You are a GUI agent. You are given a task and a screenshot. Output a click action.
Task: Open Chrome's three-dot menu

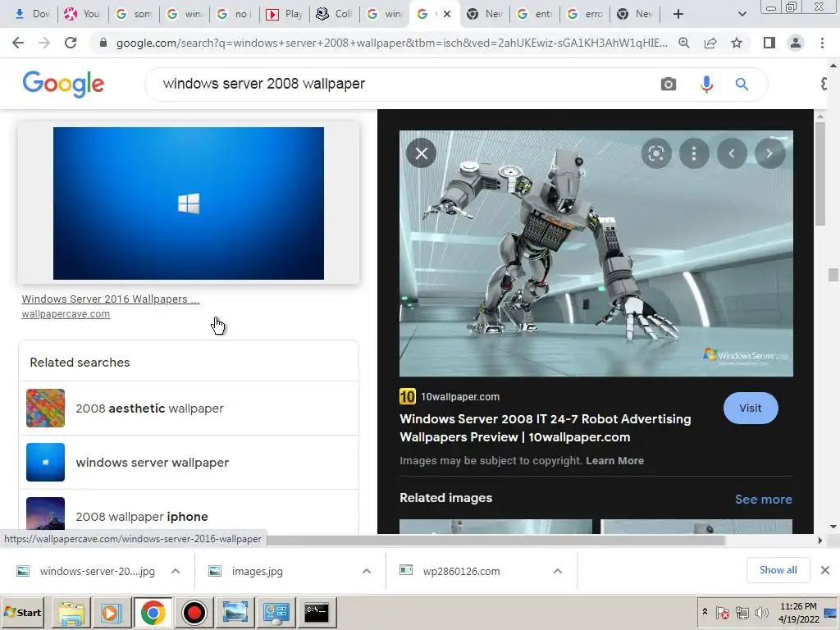(x=822, y=43)
